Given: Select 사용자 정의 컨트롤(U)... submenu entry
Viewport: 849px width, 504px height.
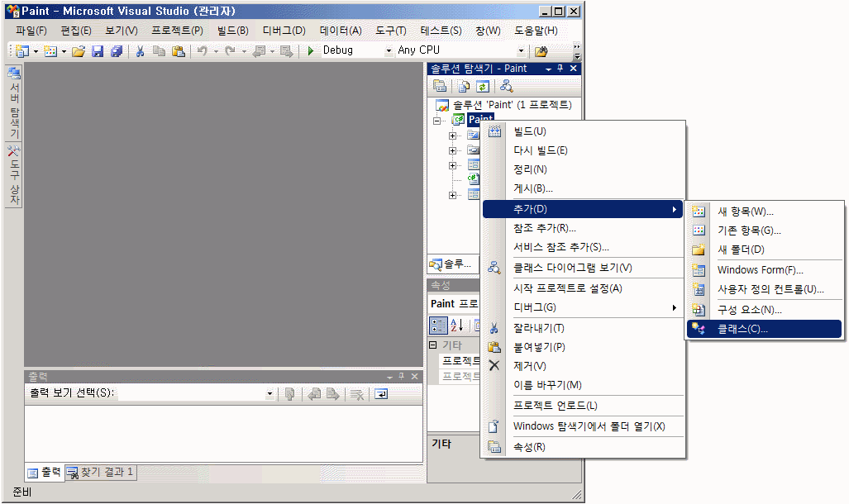Looking at the screenshot, I should click(x=764, y=290).
